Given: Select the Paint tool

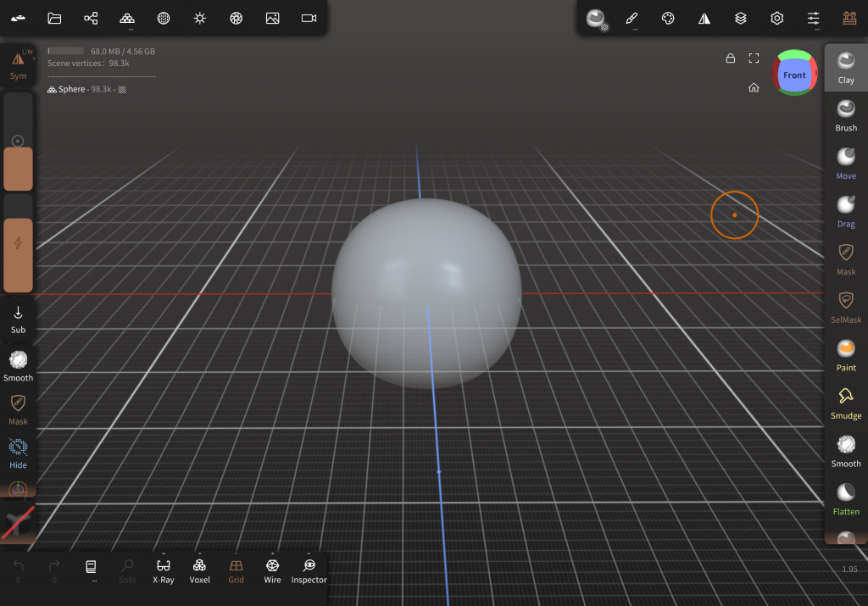Looking at the screenshot, I should [846, 356].
